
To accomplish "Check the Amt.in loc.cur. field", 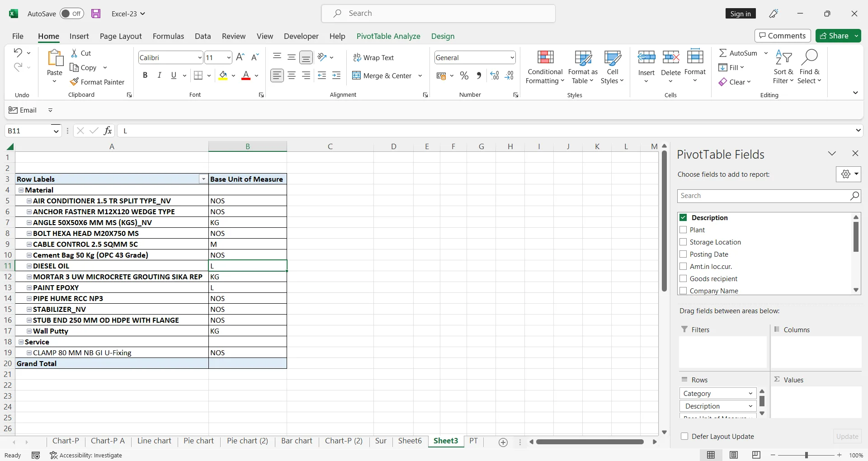I will [x=683, y=266].
